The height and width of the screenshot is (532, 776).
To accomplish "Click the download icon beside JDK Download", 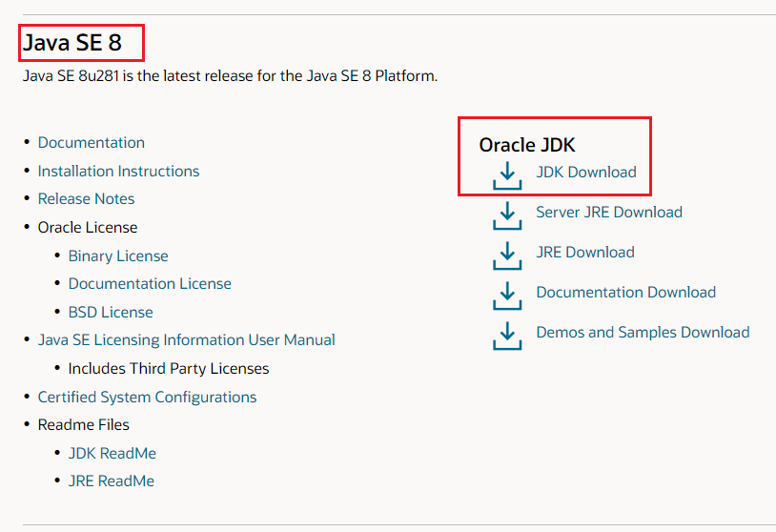I will coord(507,175).
